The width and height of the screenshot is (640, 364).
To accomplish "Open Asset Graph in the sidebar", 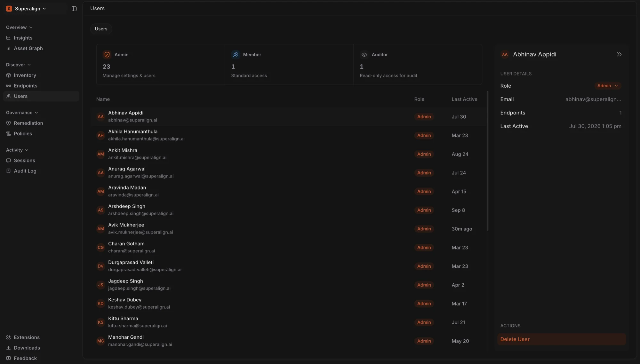I will coord(41,48).
